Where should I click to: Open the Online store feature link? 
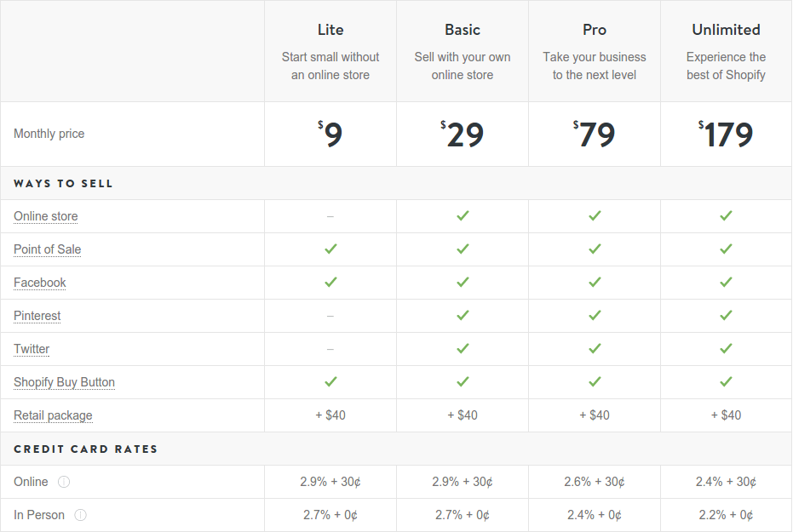pyautogui.click(x=45, y=216)
